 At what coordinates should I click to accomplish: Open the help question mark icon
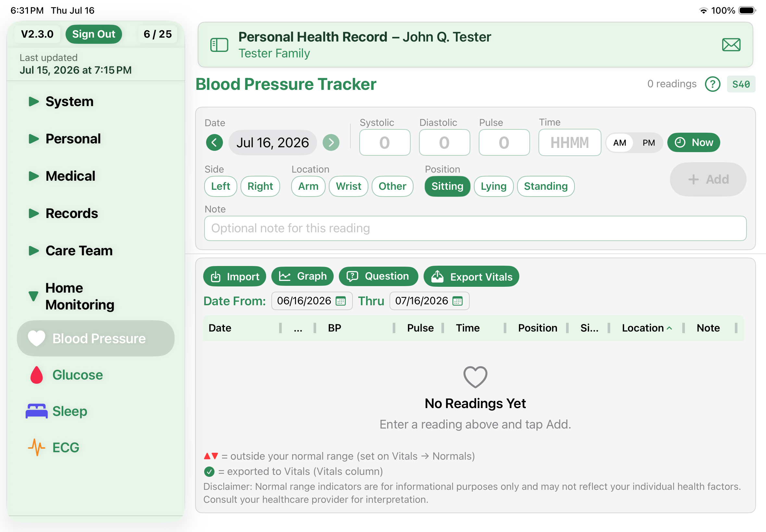click(x=712, y=84)
